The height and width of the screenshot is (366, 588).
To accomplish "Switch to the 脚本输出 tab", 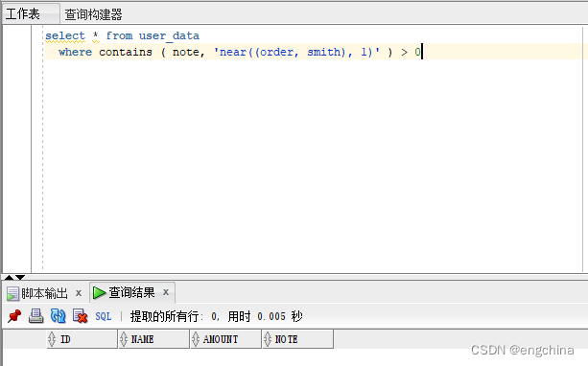I will (x=44, y=293).
